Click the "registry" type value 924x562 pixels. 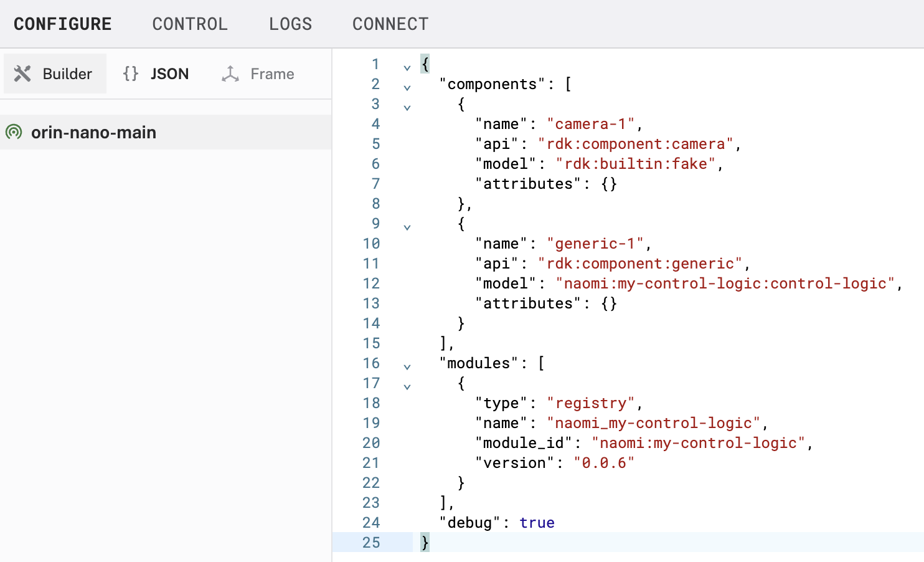pos(591,403)
